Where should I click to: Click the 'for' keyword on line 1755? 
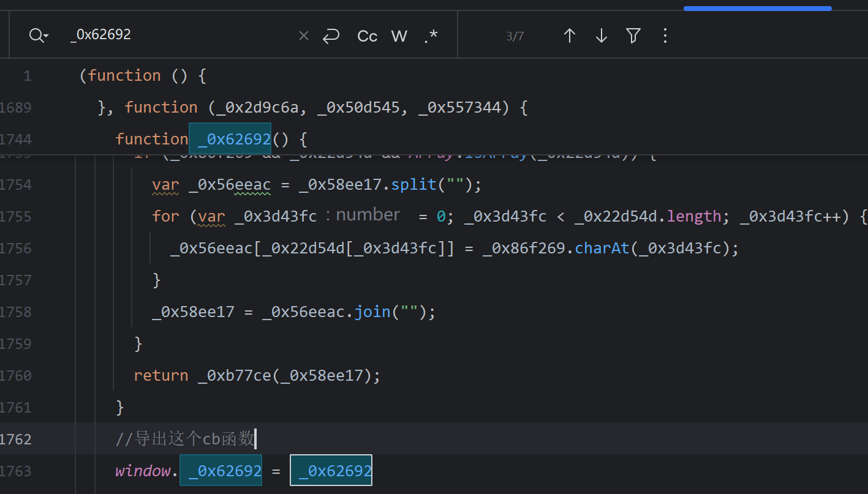165,217
